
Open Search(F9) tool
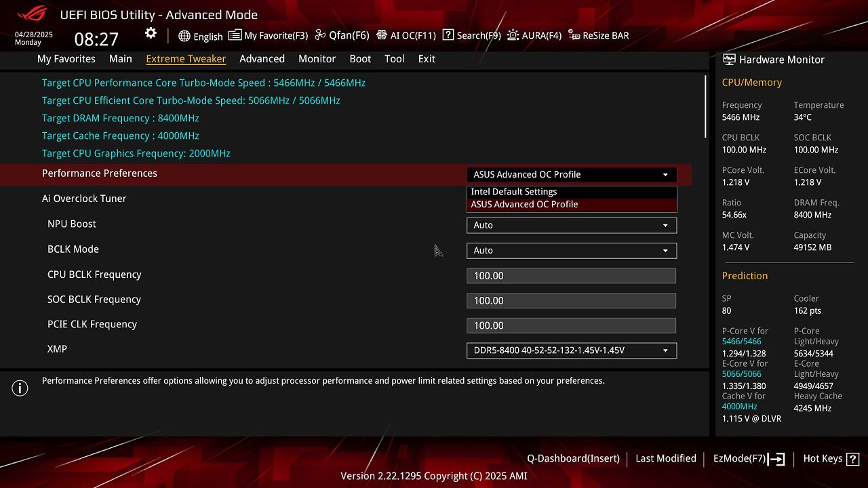click(471, 35)
